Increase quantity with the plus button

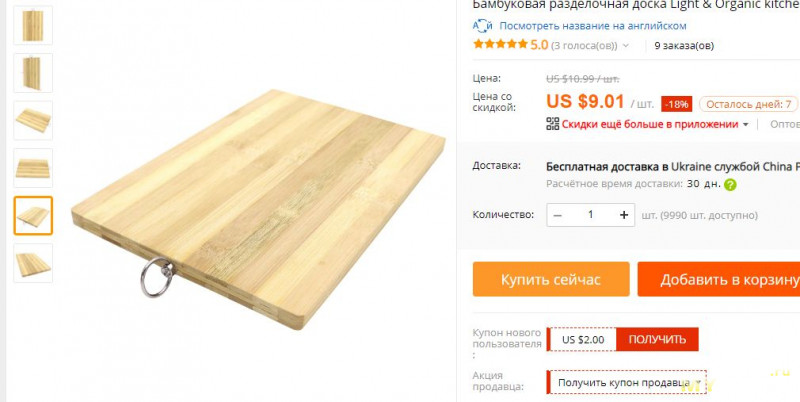(x=623, y=215)
